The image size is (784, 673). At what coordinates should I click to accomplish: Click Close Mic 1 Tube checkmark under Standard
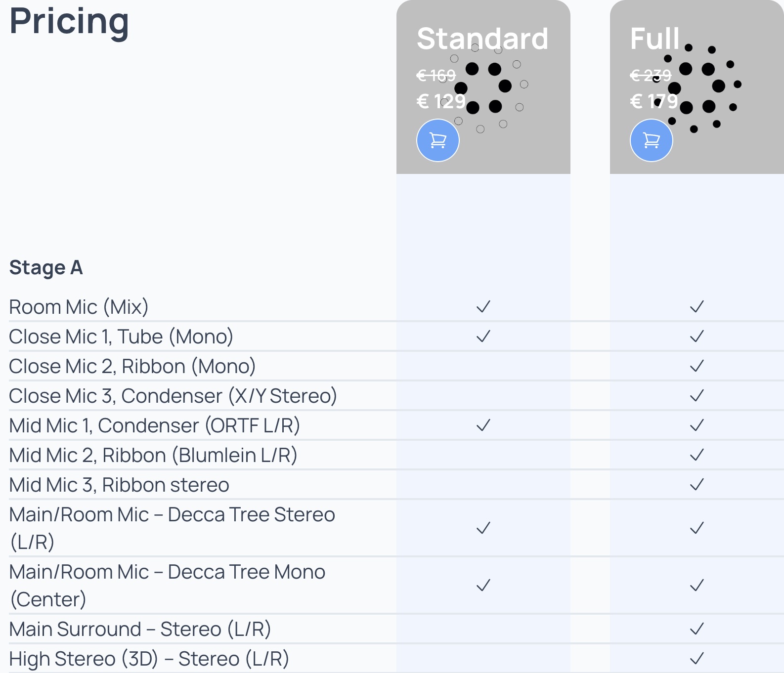(483, 336)
